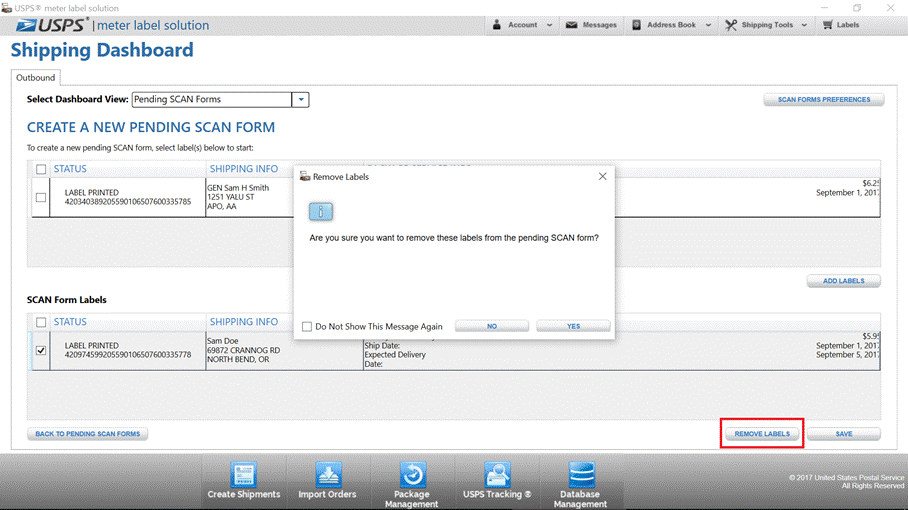Open Messages from the top bar
The image size is (908, 510).
(x=591, y=25)
